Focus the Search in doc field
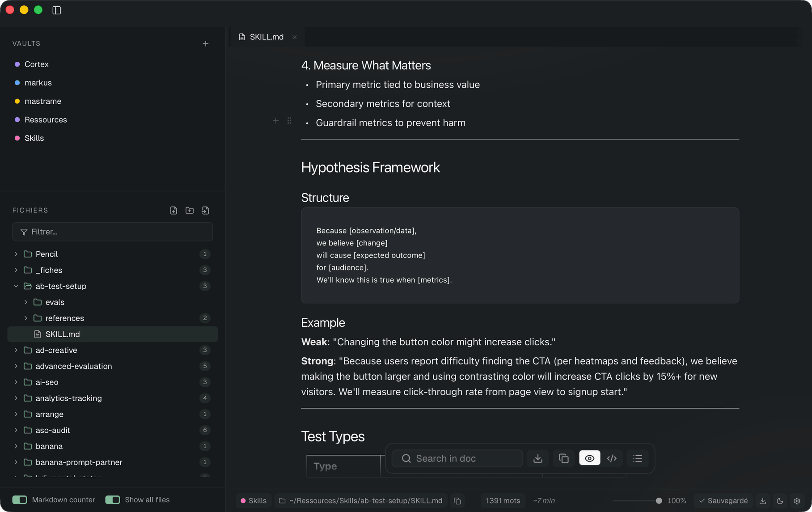812x512 pixels. (457, 458)
